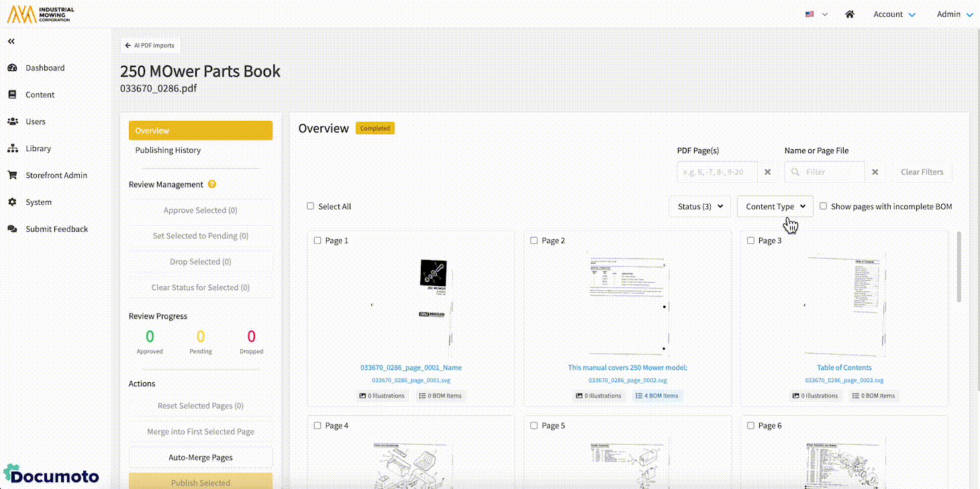Collapse the sidebar with the double chevron
The height and width of the screenshot is (489, 980).
pyautogui.click(x=11, y=42)
